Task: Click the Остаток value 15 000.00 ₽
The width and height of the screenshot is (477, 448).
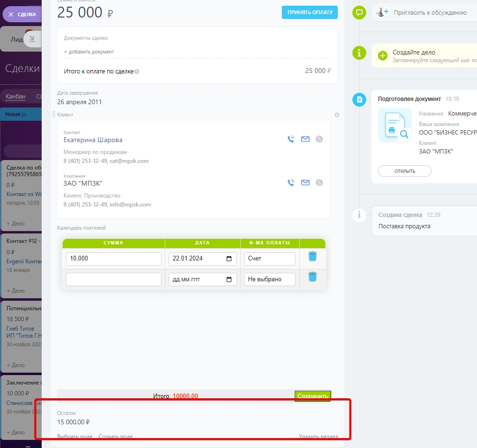Action: [x=73, y=422]
